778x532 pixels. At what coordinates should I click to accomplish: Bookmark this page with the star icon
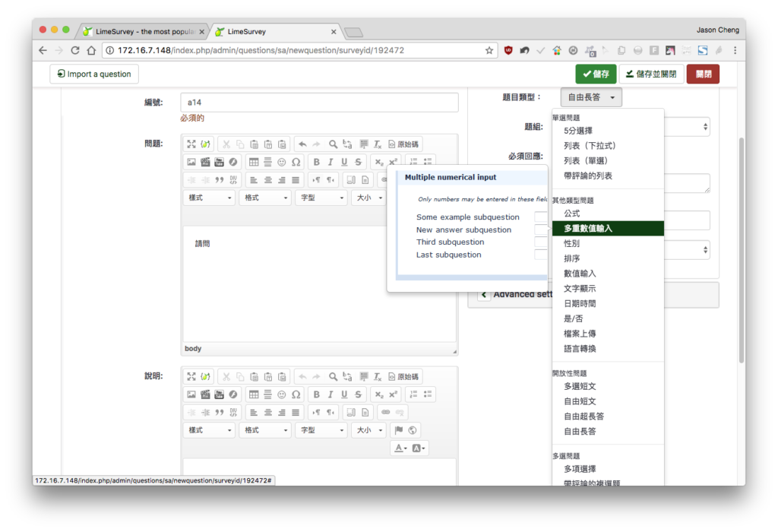pyautogui.click(x=489, y=50)
